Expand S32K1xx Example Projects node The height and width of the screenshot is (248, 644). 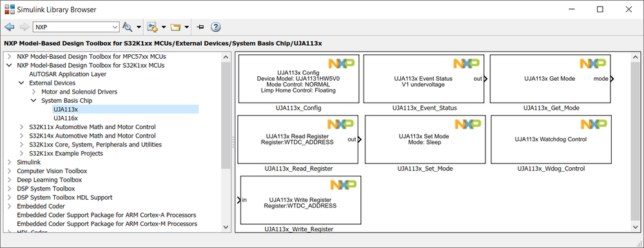(x=21, y=154)
